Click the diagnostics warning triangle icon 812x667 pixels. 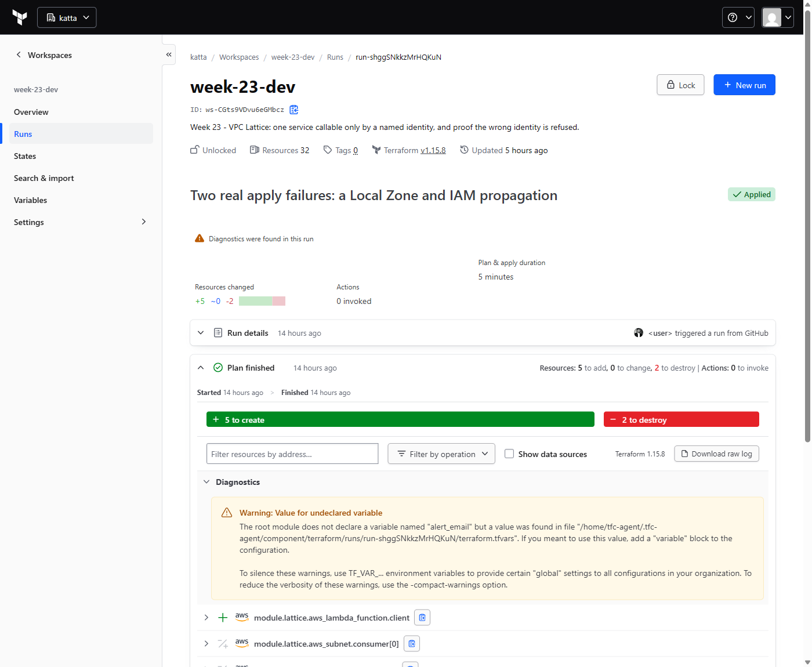[x=200, y=238]
